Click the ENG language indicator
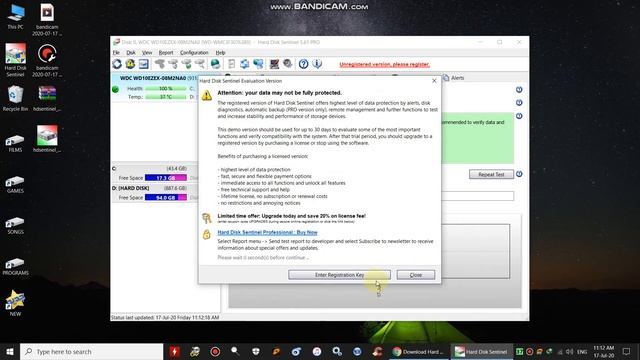This screenshot has width=640, height=360. click(582, 351)
